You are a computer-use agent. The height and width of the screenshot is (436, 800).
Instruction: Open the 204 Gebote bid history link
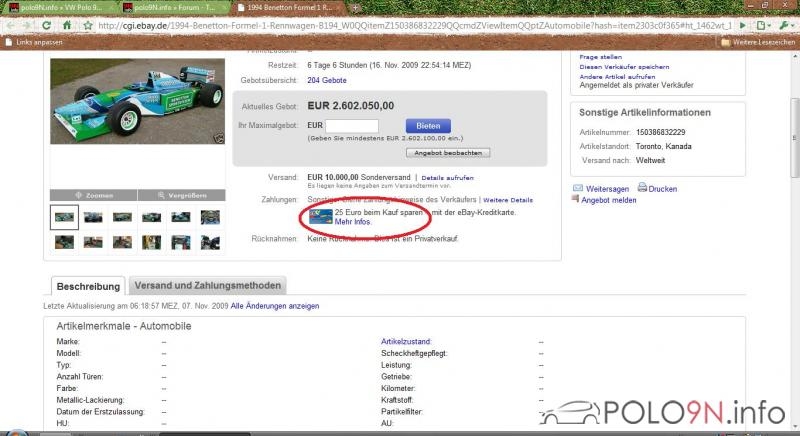[327, 80]
